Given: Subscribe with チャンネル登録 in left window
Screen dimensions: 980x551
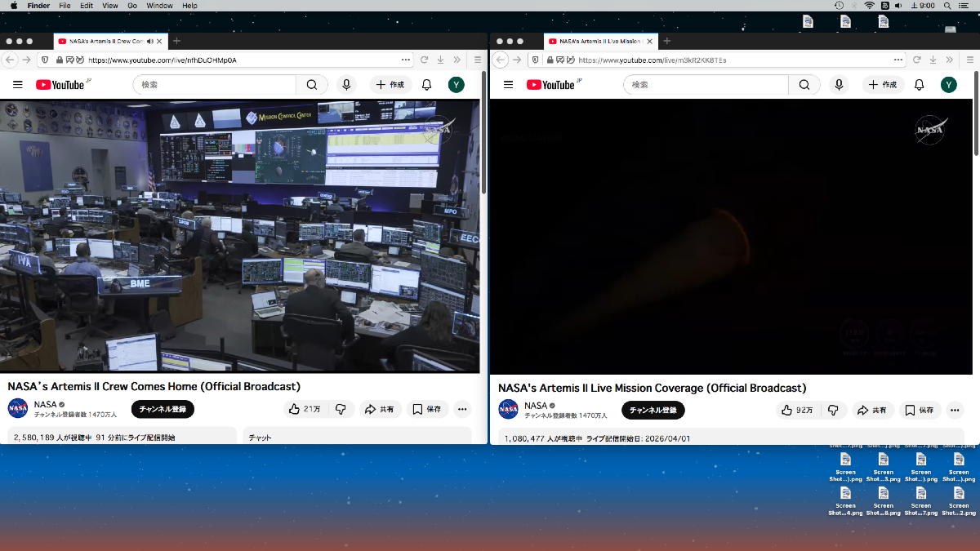Looking at the screenshot, I should tap(163, 409).
